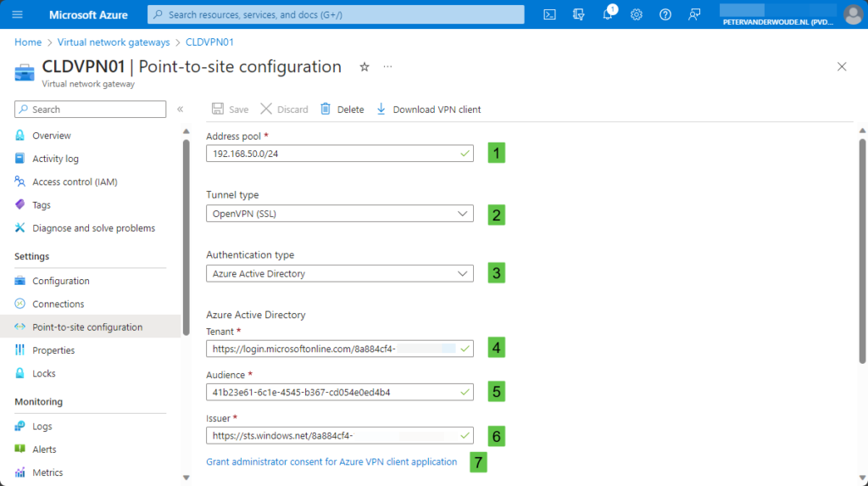The width and height of the screenshot is (868, 486).
Task: Launch Cloud Shell from the top bar
Action: (x=550, y=14)
